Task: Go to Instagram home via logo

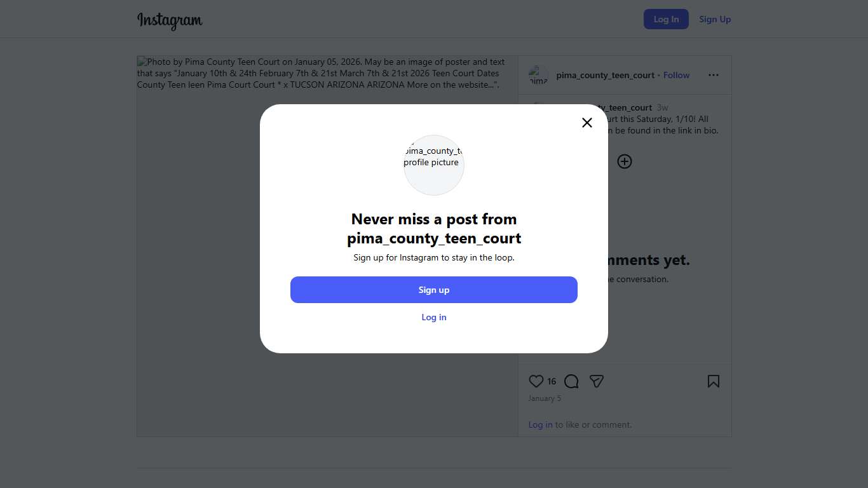Action: (x=170, y=20)
